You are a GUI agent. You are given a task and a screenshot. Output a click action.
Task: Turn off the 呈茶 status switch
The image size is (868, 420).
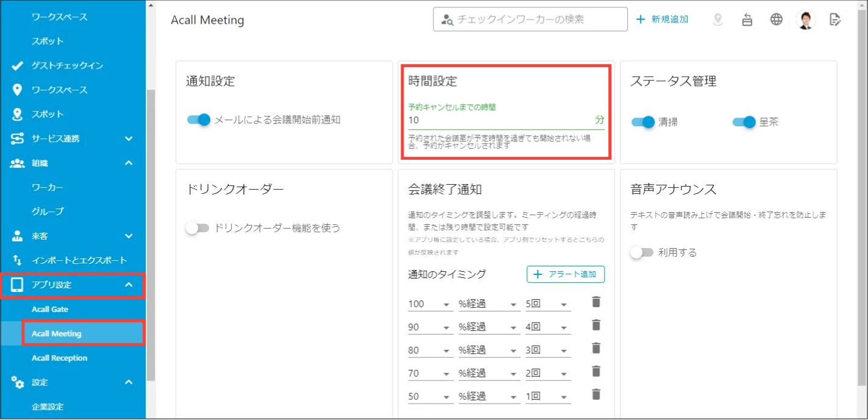click(x=744, y=122)
